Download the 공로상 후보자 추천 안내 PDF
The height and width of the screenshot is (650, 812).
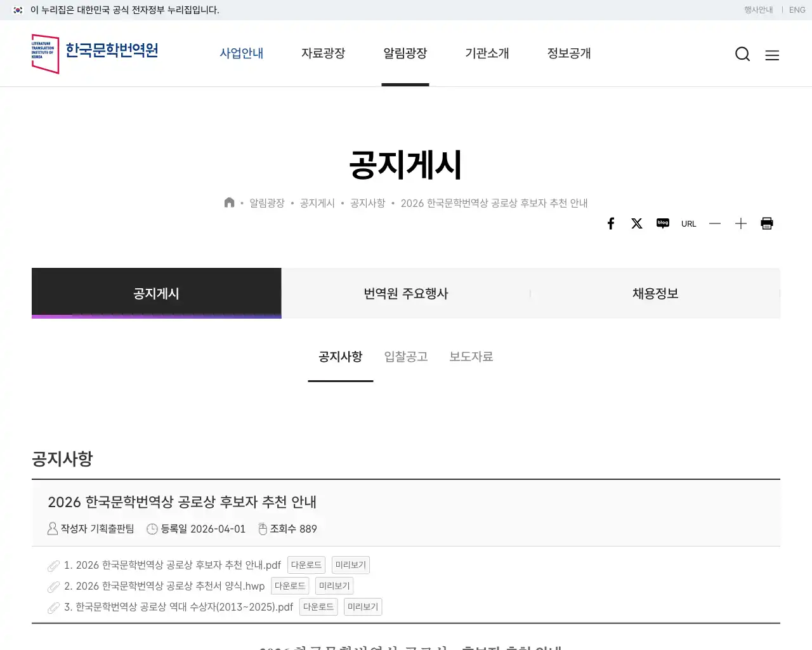click(x=306, y=564)
